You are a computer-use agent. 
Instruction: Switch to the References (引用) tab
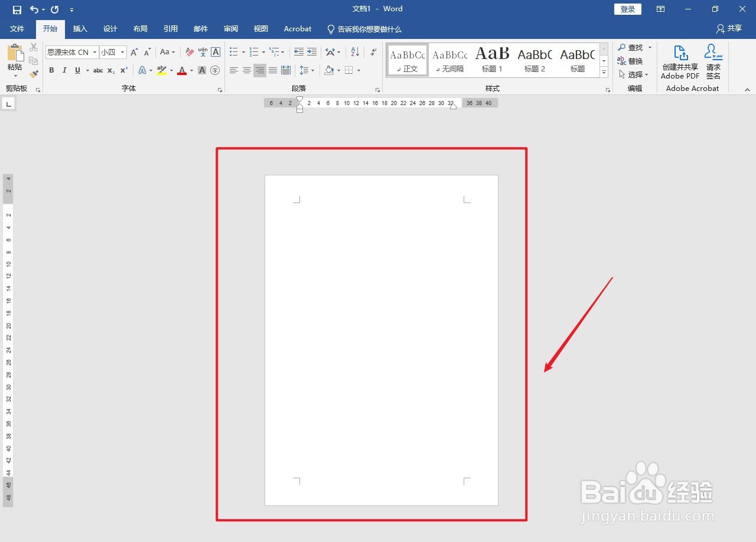171,29
